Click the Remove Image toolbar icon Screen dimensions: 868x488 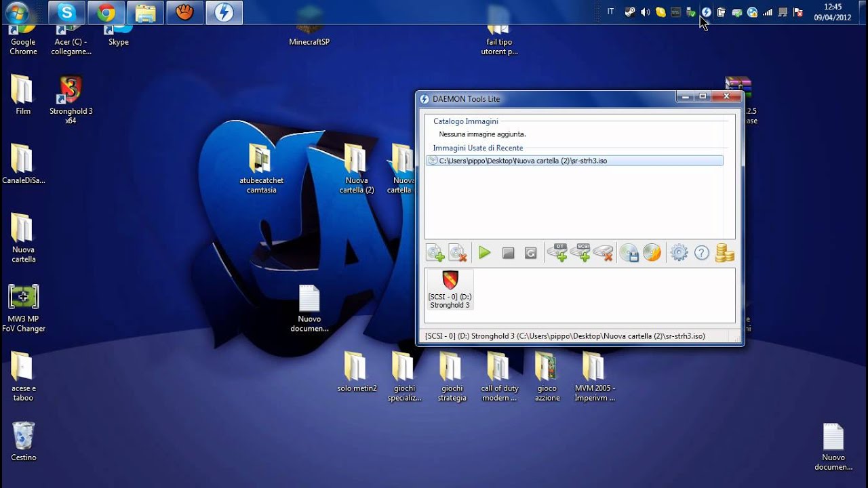pyautogui.click(x=458, y=253)
